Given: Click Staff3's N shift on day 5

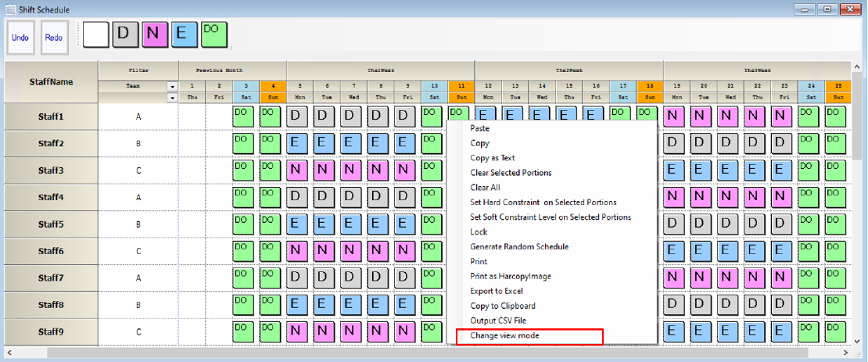Looking at the screenshot, I should tap(299, 170).
